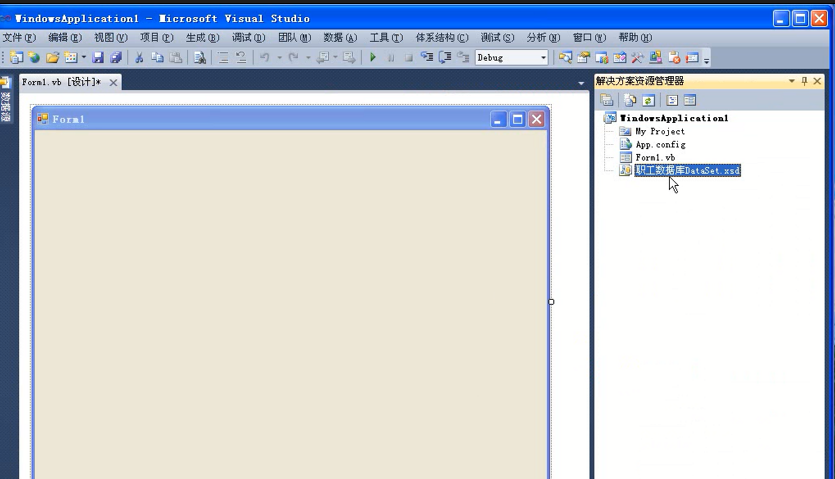Click the Extension Manager toolbar icon
The height and width of the screenshot is (479, 835).
656,58
